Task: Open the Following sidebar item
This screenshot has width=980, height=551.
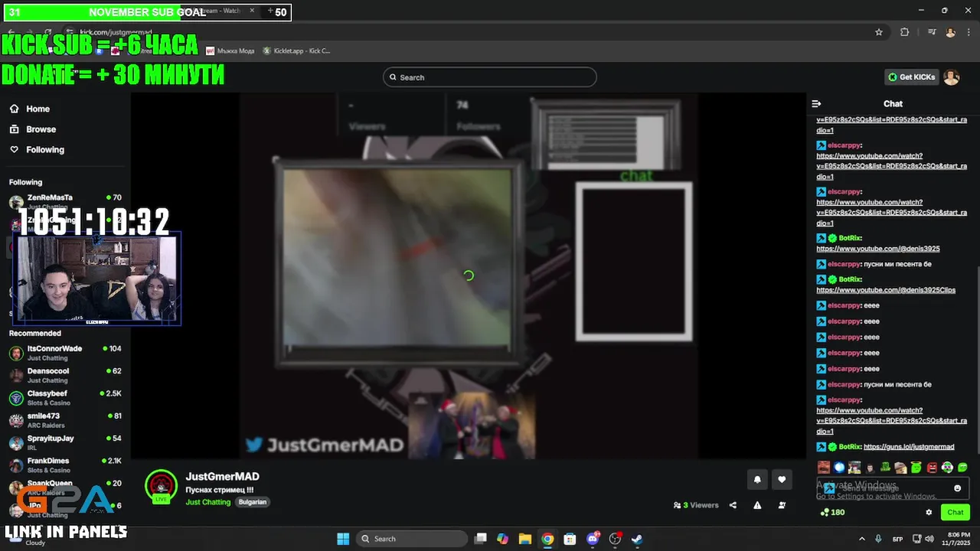Action: click(37, 150)
